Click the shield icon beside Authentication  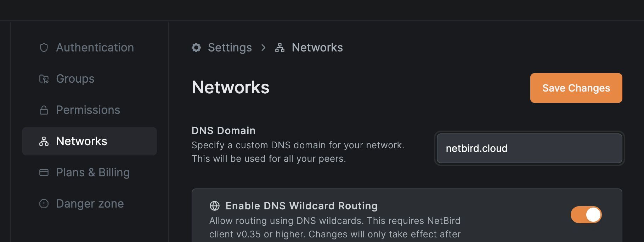[44, 48]
